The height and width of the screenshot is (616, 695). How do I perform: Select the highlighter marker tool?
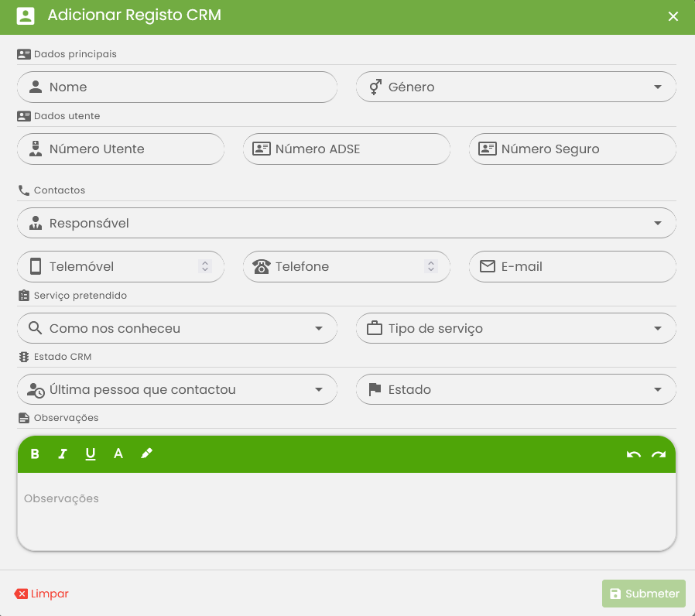146,453
